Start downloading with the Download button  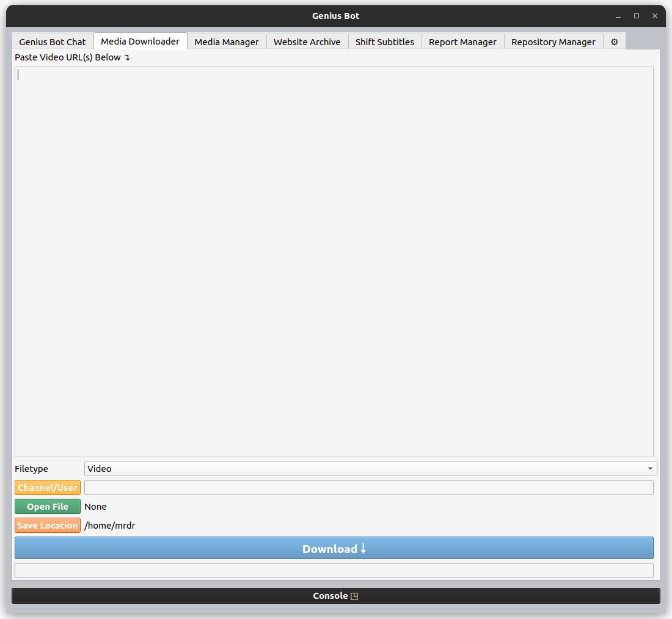tap(334, 548)
